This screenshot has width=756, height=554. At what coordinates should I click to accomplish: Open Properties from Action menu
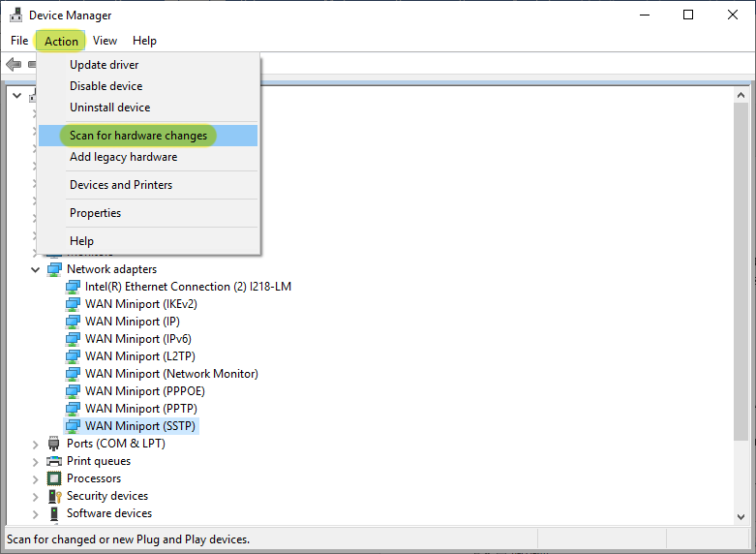pos(148,213)
